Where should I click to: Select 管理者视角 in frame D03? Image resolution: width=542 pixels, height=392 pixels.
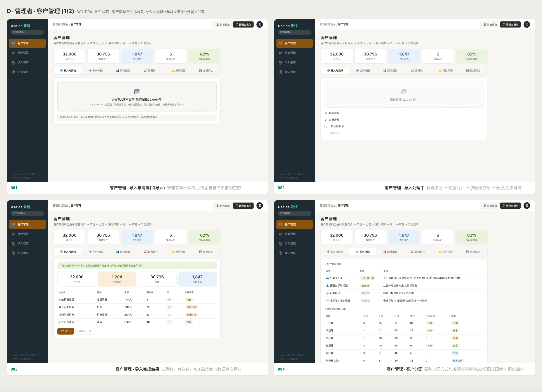[243, 206]
